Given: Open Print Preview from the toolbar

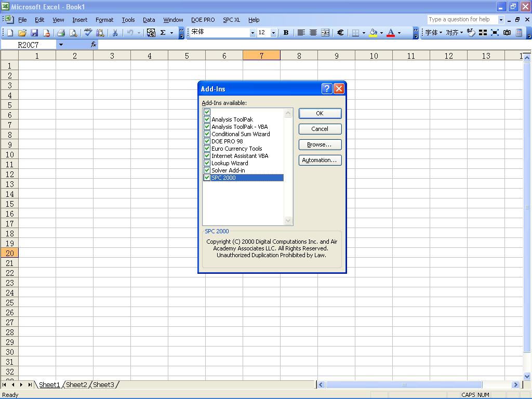Looking at the screenshot, I should [73, 33].
